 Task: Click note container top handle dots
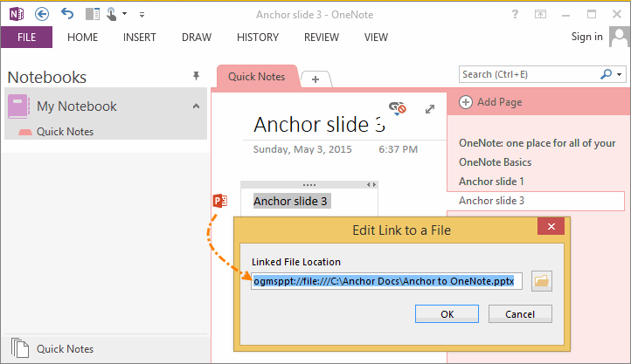point(309,185)
